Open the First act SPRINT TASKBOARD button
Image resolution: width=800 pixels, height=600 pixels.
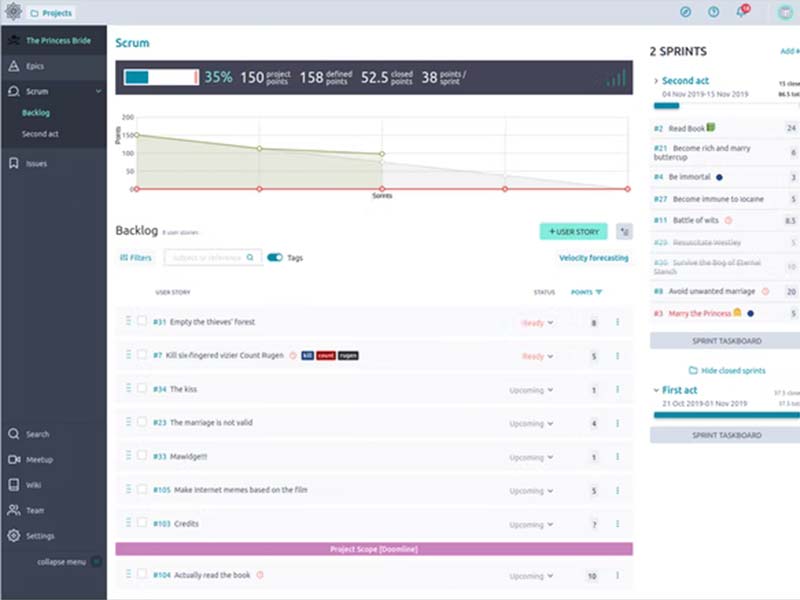tap(727, 435)
